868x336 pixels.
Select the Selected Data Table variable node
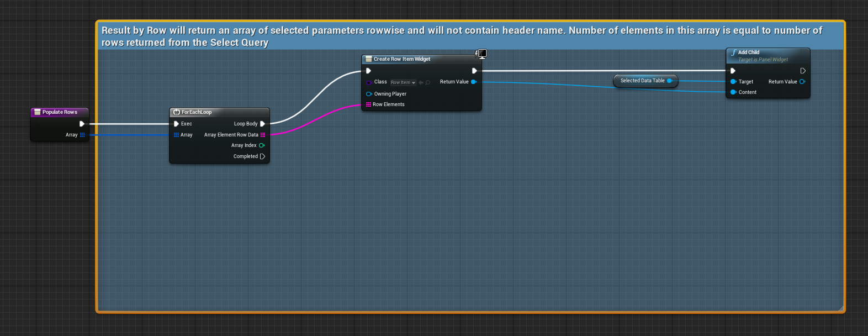(642, 81)
